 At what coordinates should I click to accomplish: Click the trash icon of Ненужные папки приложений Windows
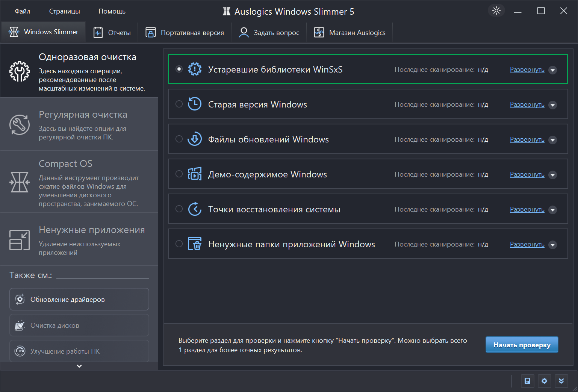pyautogui.click(x=195, y=244)
